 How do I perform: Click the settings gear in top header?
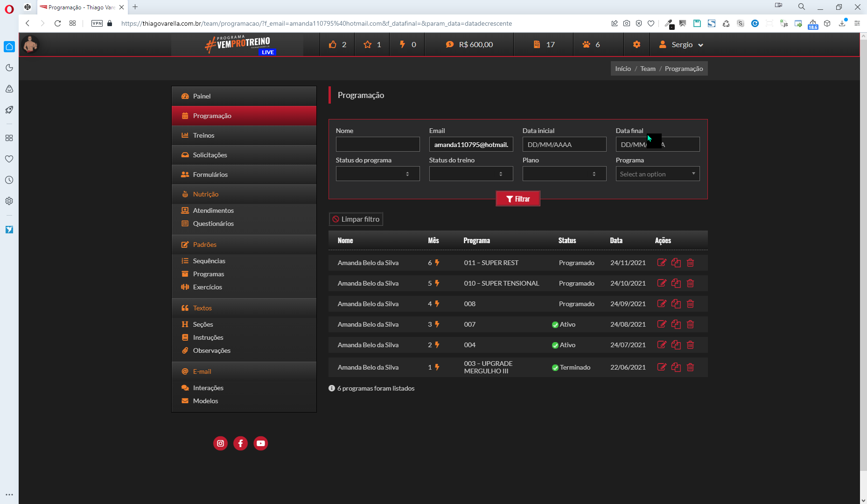(636, 44)
